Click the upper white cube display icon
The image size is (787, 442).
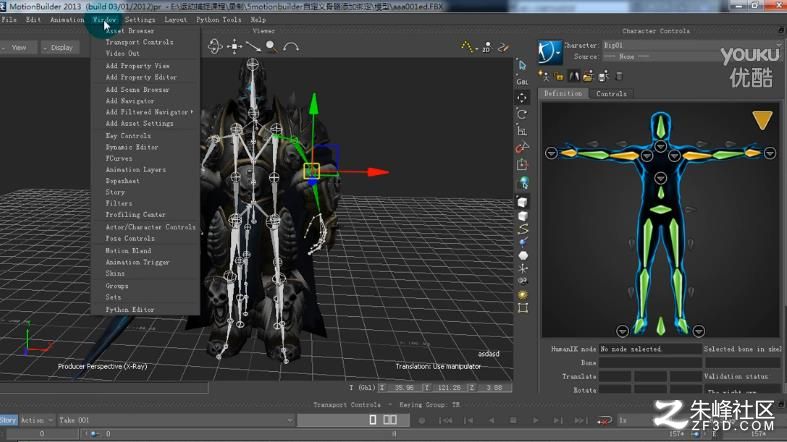(522, 202)
